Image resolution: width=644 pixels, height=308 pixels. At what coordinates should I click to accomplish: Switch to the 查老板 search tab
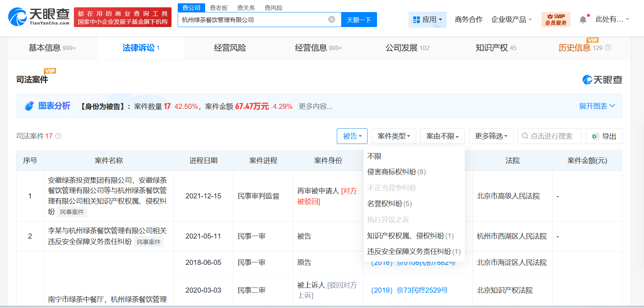219,8
